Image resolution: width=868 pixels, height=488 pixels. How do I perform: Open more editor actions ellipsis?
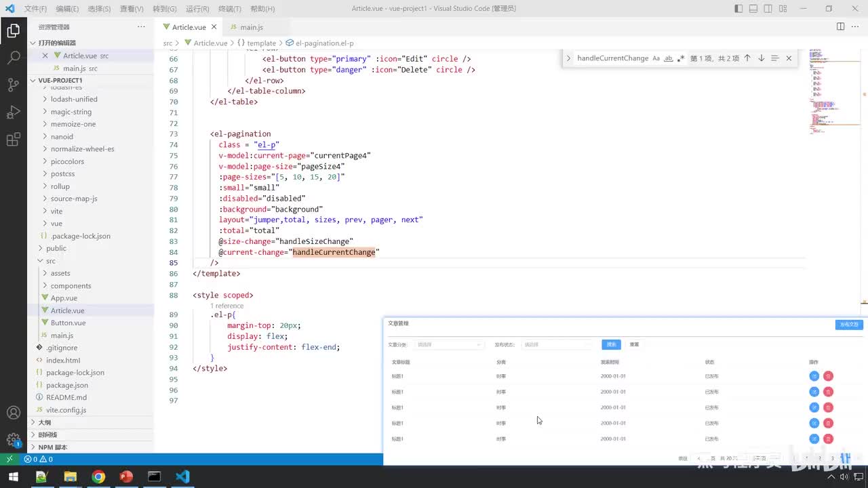[x=856, y=26]
